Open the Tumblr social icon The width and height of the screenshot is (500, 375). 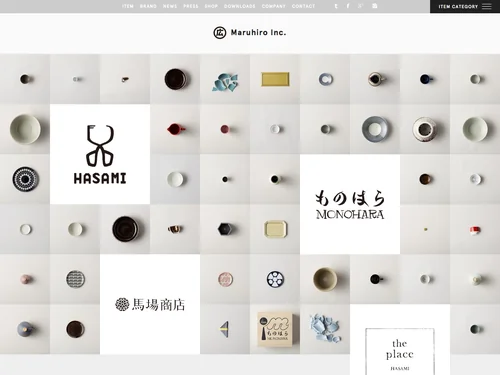tap(336, 6)
